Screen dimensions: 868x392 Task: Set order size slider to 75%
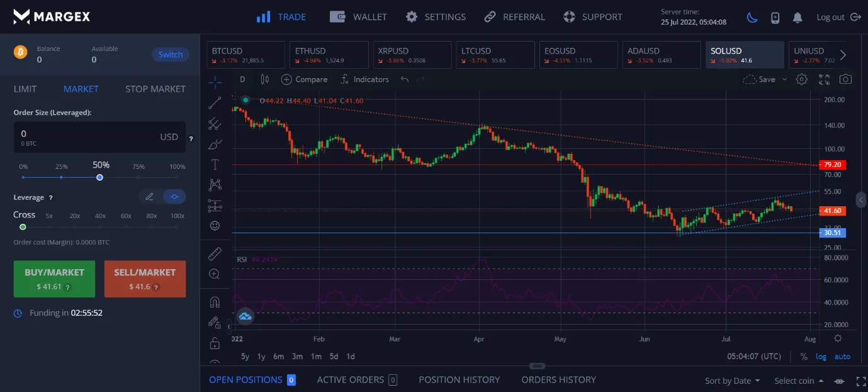tap(138, 177)
